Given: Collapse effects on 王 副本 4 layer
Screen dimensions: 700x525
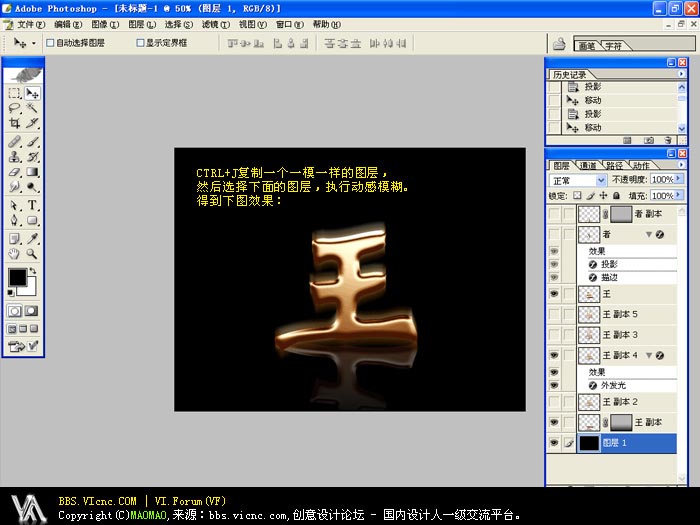Looking at the screenshot, I should (x=649, y=355).
